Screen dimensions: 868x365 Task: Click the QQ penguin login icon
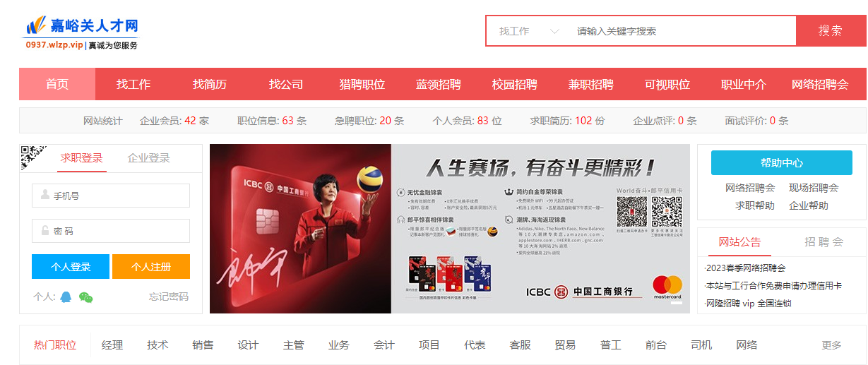tap(66, 297)
